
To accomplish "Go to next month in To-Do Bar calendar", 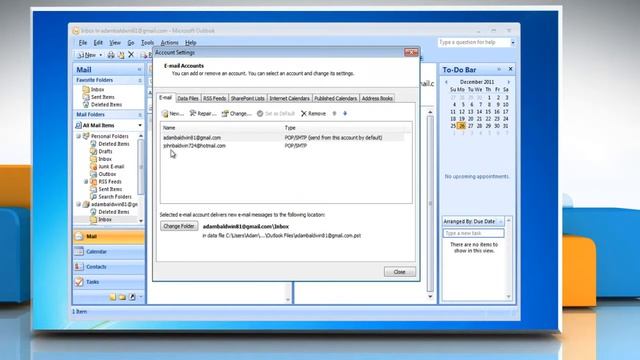I will pos(509,82).
